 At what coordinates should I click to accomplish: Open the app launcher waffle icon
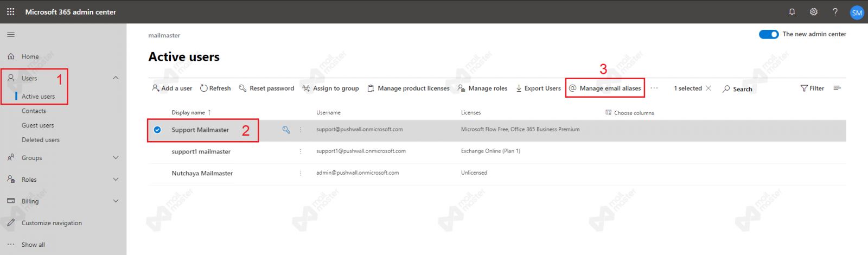coord(10,11)
